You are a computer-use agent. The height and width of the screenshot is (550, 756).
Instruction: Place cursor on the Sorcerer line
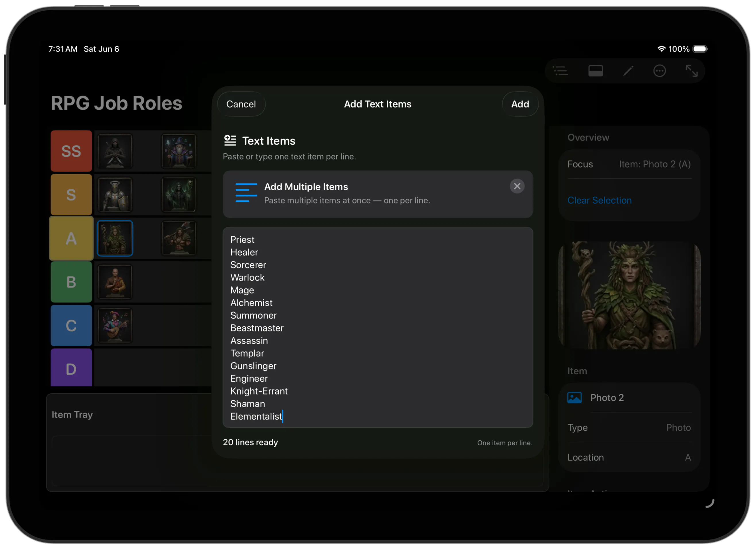tap(248, 265)
